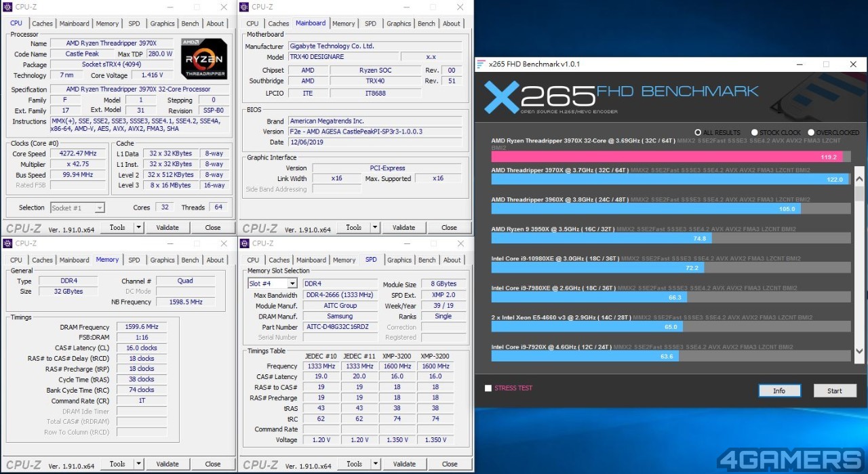The image size is (868, 474).
Task: Select STOCK CLOCK radio option in x265 Benchmark
Action: [x=754, y=132]
